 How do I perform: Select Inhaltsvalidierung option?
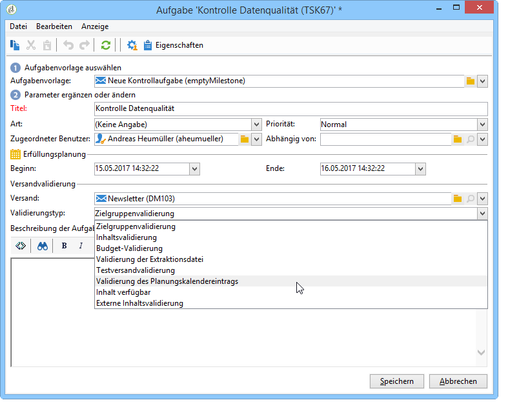[x=291, y=237]
